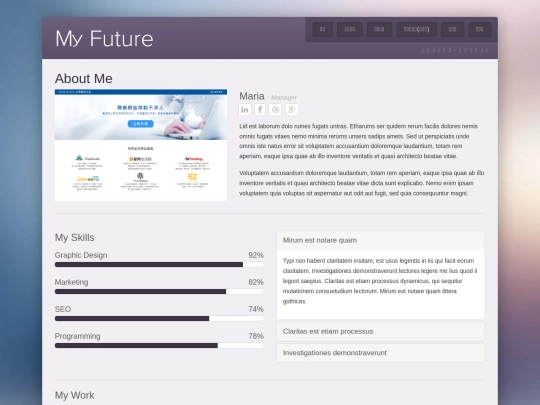Click the rightmost button in the top navigation menu
The width and height of the screenshot is (540, 405).
(479, 29)
